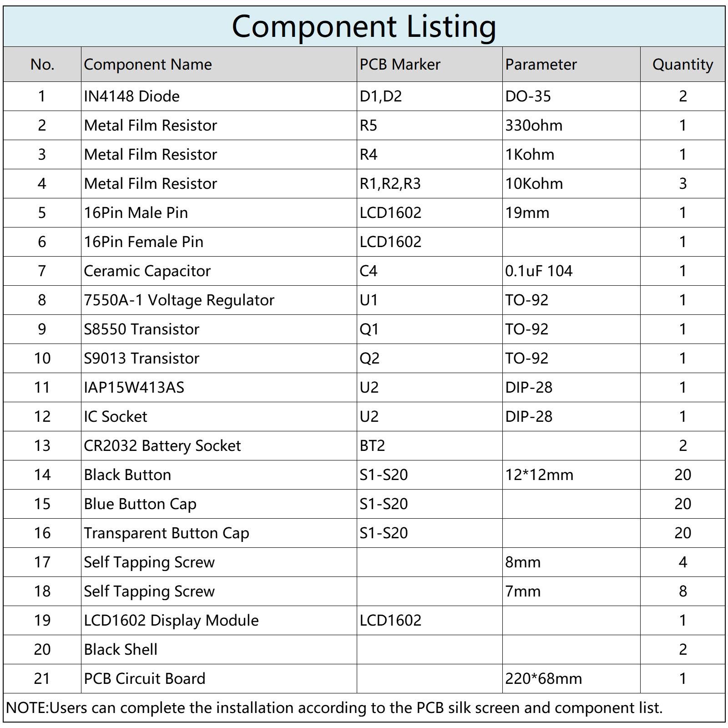Click the R1,R2,R3 marker cell
This screenshot has height=728, width=728.
point(390,184)
